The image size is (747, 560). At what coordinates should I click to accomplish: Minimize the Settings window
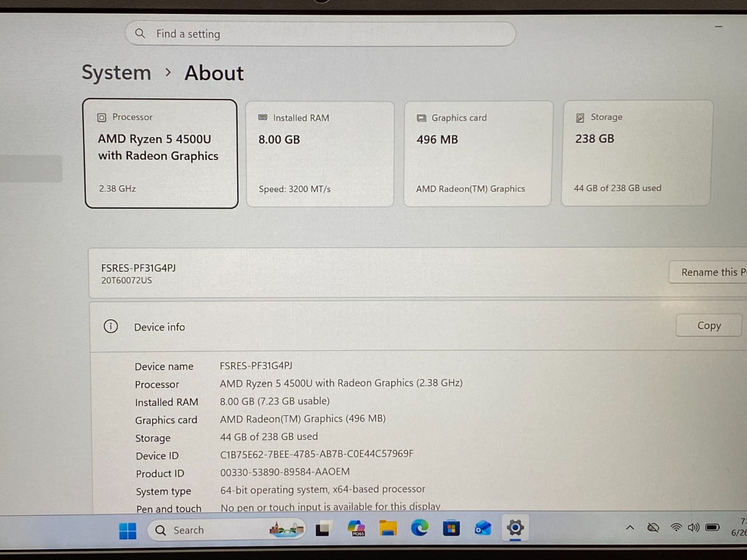pos(719,27)
